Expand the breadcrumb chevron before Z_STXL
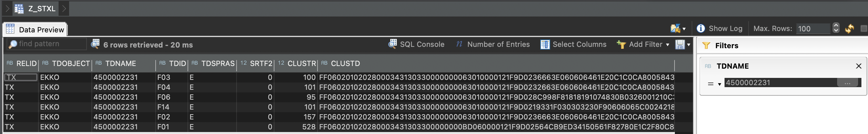 click(x=8, y=9)
